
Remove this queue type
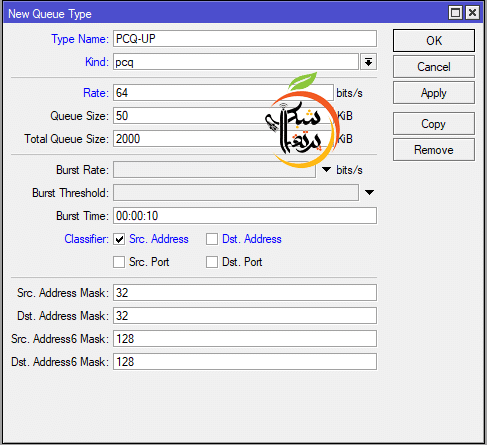click(434, 150)
